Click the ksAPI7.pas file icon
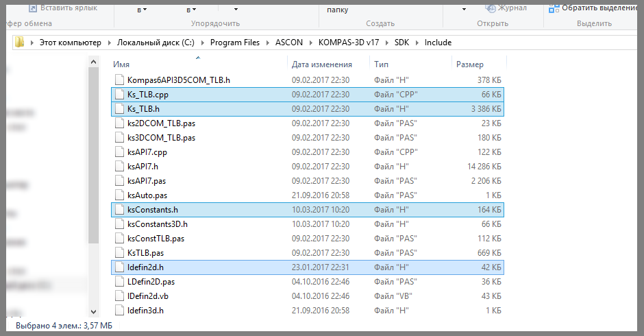Screen dimensions: 644x336 [119, 180]
